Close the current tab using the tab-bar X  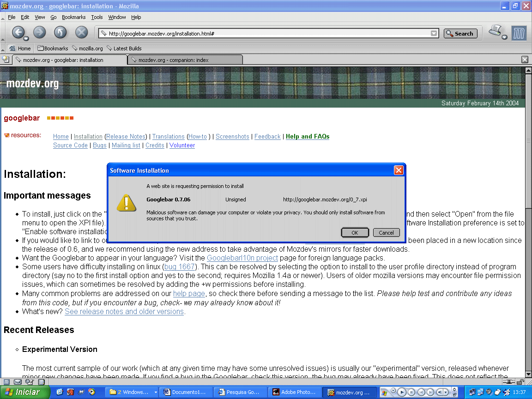click(525, 60)
